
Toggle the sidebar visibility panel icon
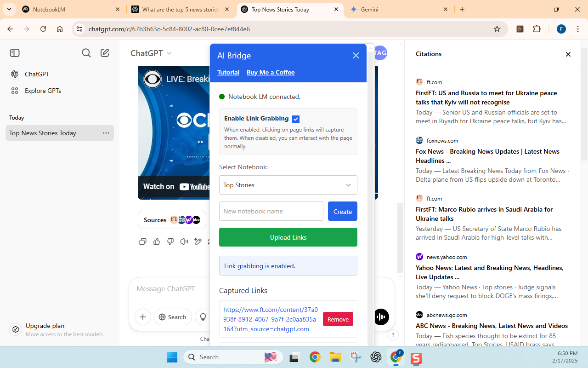14,52
